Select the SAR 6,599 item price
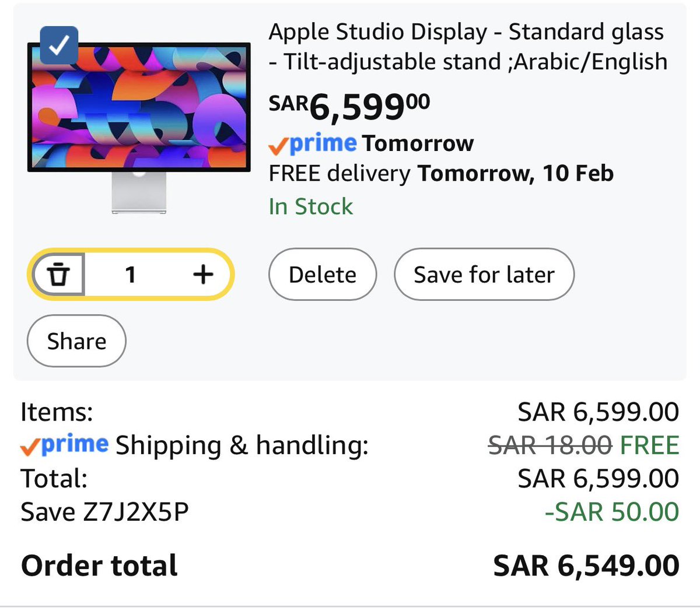This screenshot has width=700, height=614. pos(349,106)
